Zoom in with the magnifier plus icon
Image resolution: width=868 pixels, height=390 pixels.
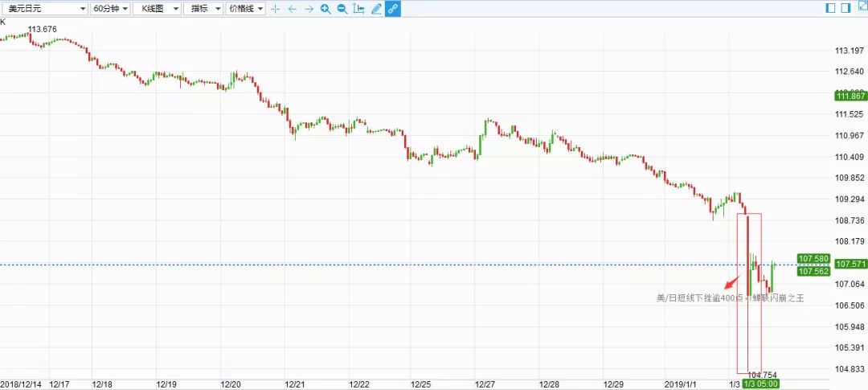pyautogui.click(x=325, y=9)
